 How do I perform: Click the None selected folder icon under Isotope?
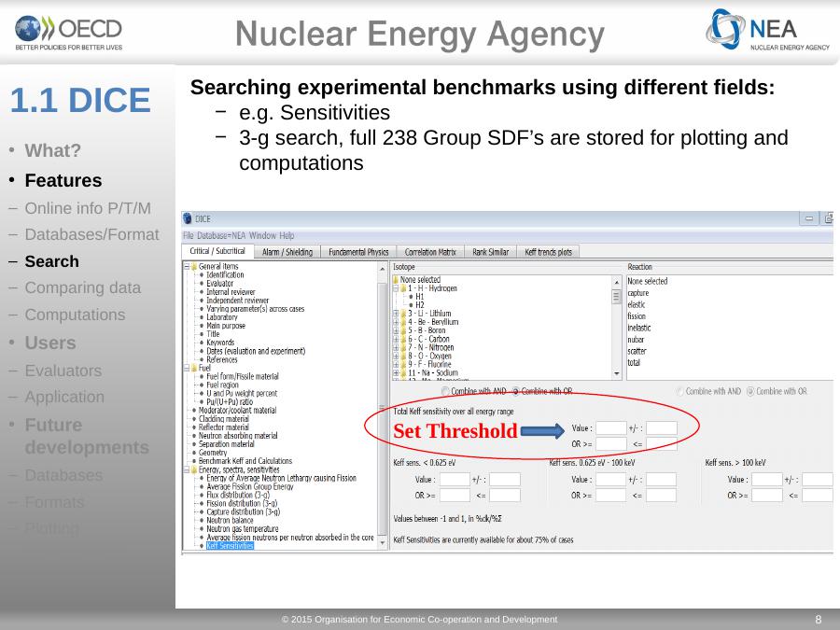pyautogui.click(x=397, y=280)
